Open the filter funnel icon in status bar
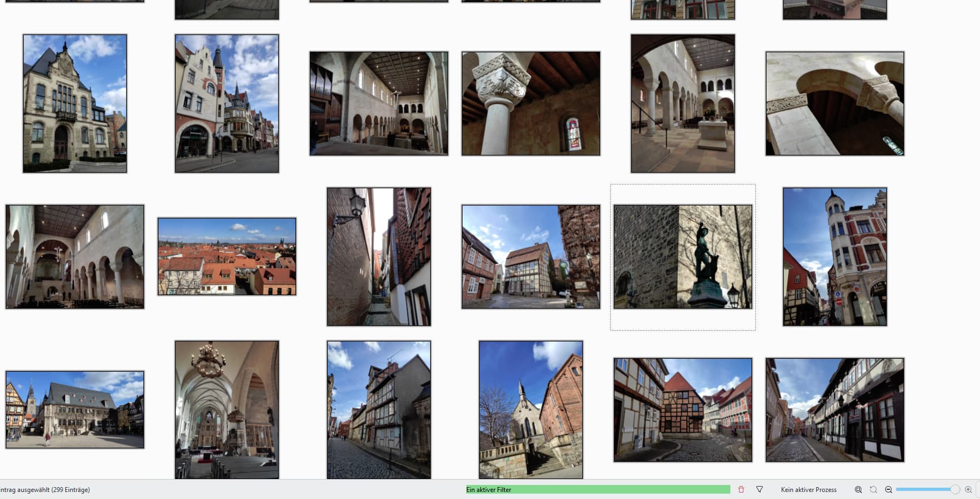 (x=760, y=489)
